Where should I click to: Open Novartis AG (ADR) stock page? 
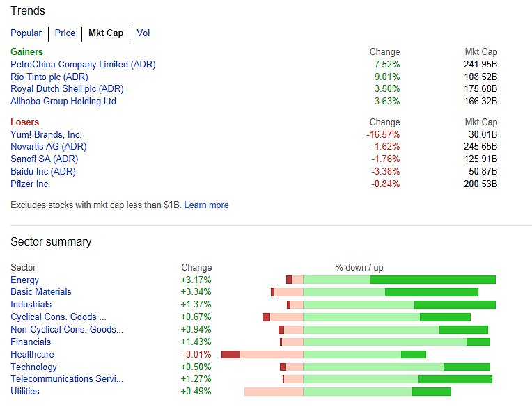click(49, 147)
